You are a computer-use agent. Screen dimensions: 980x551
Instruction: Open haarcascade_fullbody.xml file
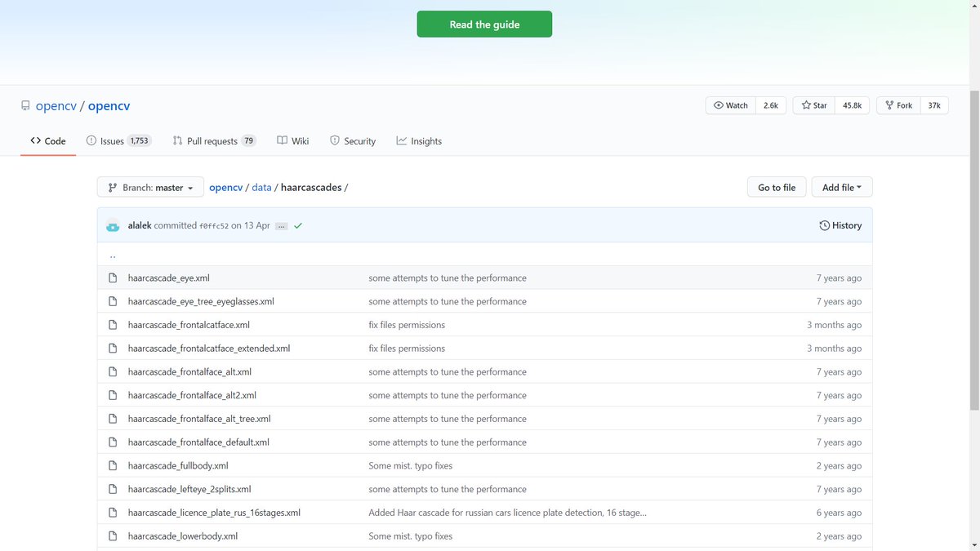click(x=178, y=466)
